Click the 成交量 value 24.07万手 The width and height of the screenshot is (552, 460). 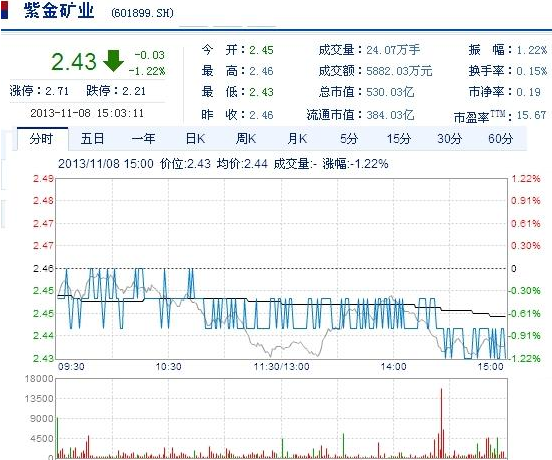coord(393,50)
